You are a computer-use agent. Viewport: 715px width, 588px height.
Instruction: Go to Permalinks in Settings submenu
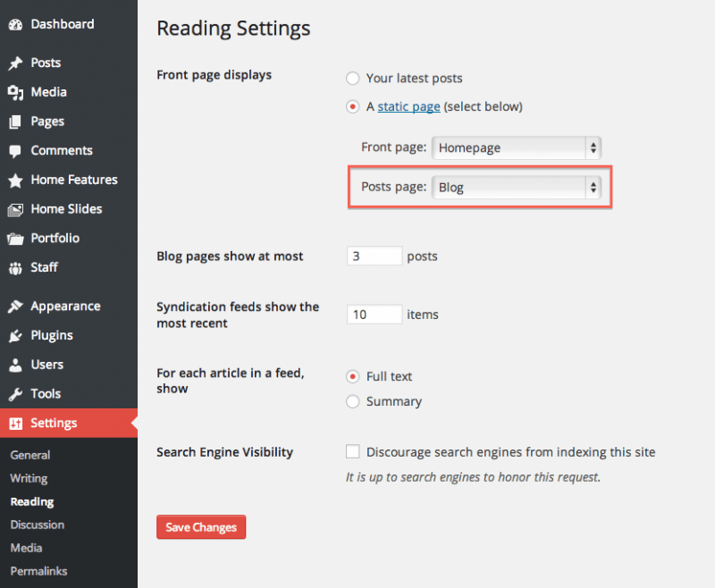click(x=38, y=571)
